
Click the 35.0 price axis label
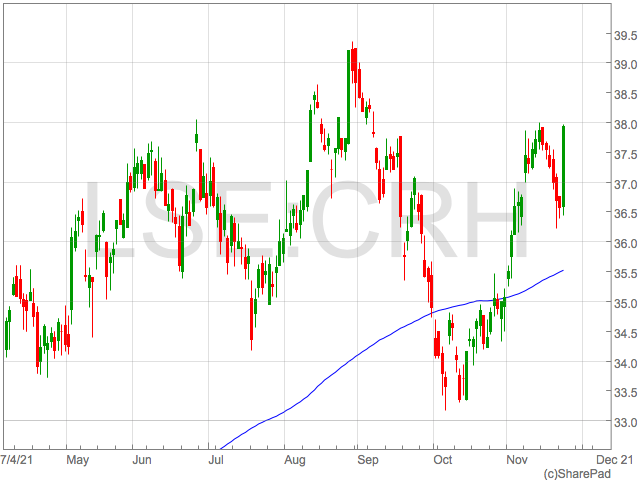tap(625, 304)
